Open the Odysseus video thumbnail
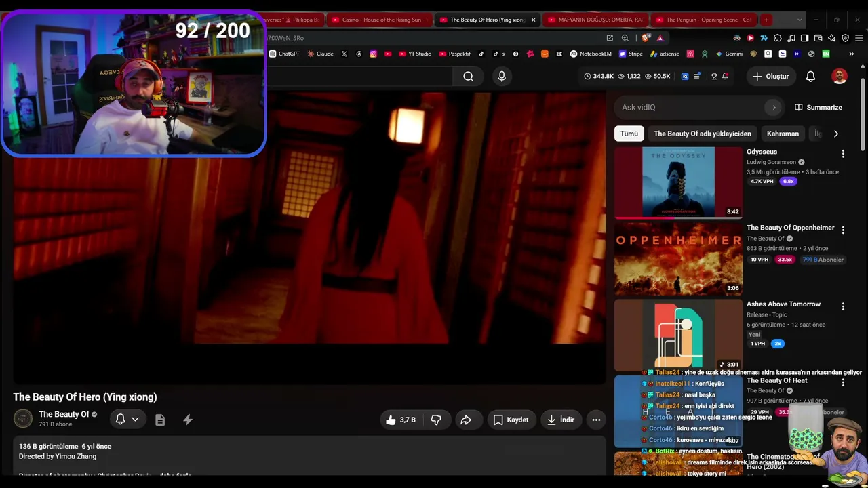The height and width of the screenshot is (488, 868). pyautogui.click(x=678, y=182)
